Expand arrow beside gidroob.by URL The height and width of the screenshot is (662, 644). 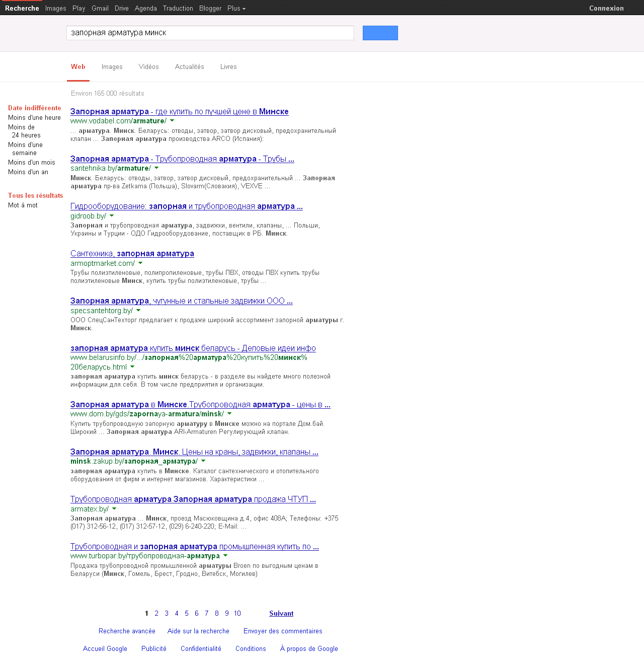[112, 216]
